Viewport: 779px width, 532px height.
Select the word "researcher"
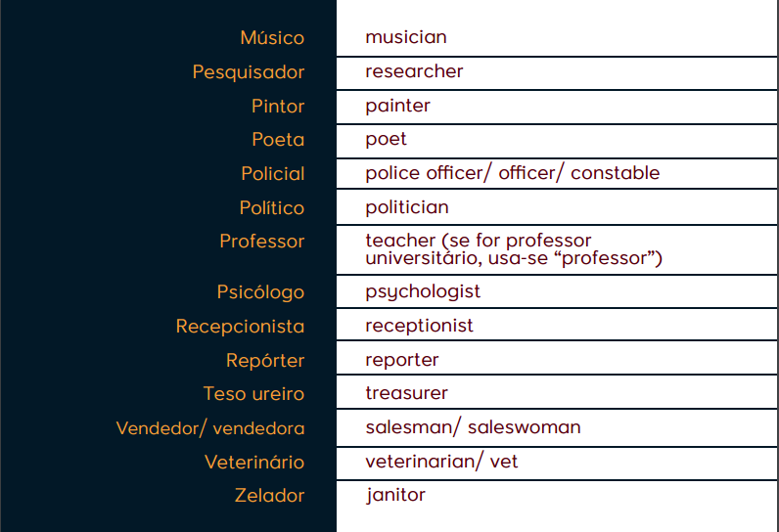tap(414, 71)
